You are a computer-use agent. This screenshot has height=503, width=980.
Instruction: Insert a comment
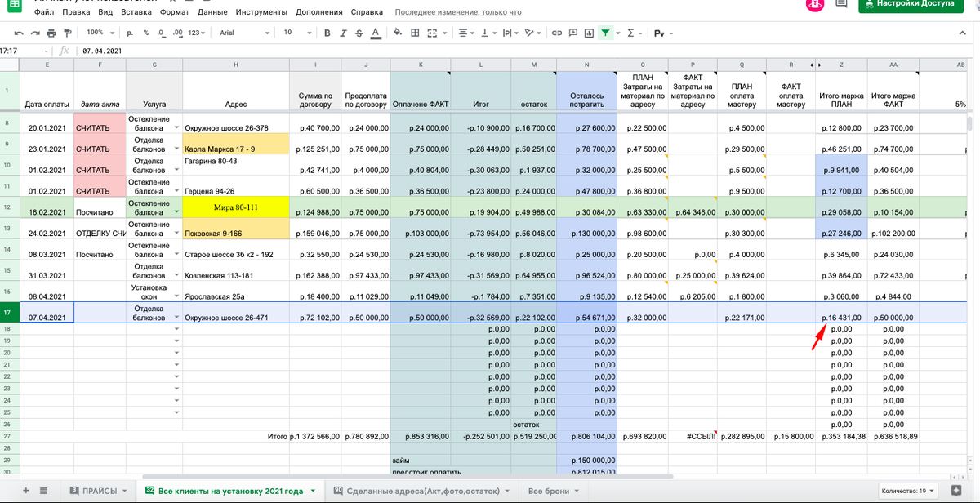coord(573,33)
